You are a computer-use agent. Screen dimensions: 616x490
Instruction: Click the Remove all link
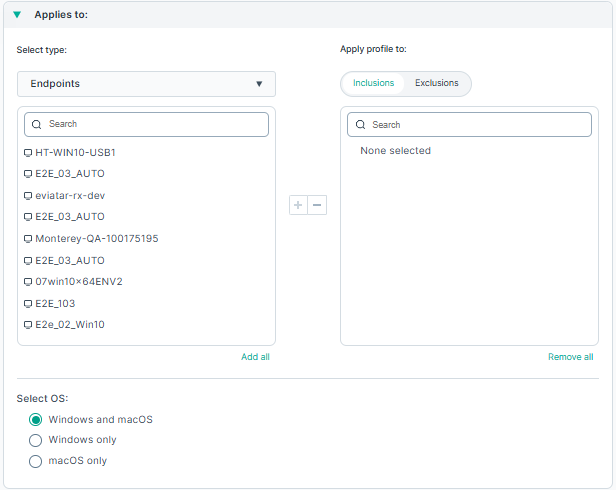(x=570, y=357)
